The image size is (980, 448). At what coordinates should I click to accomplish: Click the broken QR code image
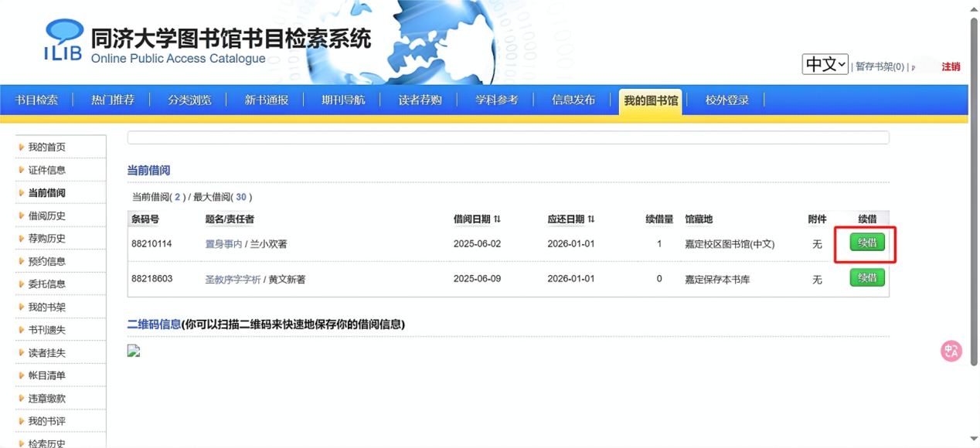click(x=134, y=351)
